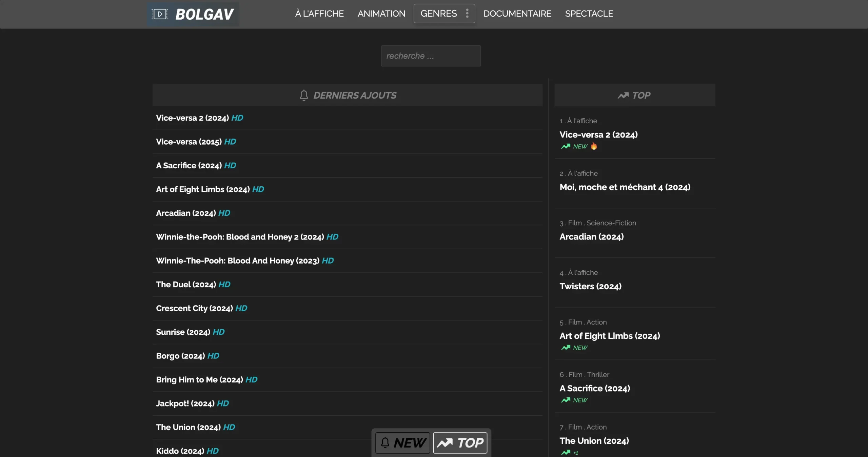Screen dimensions: 868x457
Task: Open TOP entry The Union (2024)
Action: [594, 441]
